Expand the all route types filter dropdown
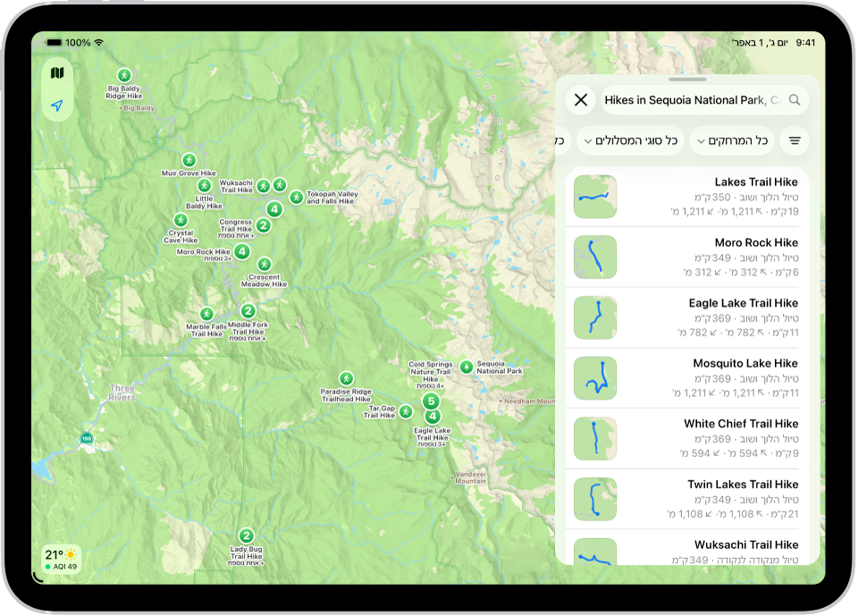The height and width of the screenshot is (616, 858). coord(630,140)
